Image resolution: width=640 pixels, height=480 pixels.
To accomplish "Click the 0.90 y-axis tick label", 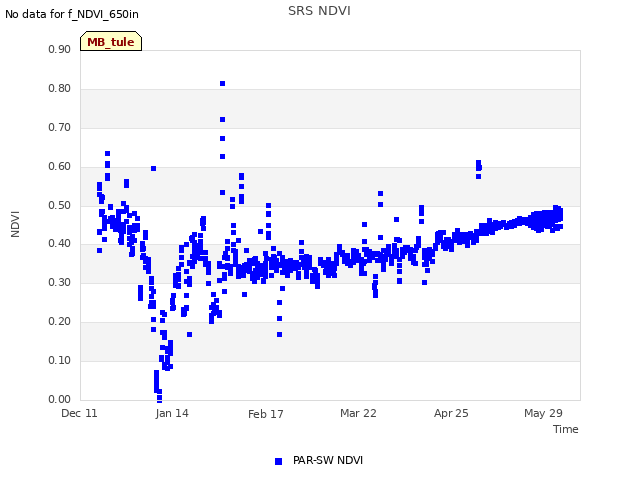I will [59, 49].
